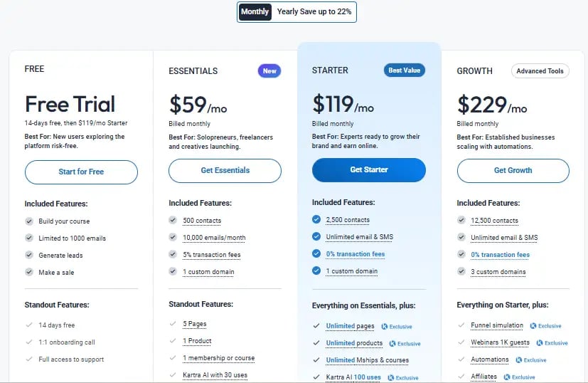
Task: Click the checkmark beside 5 Pages
Action: (173, 324)
